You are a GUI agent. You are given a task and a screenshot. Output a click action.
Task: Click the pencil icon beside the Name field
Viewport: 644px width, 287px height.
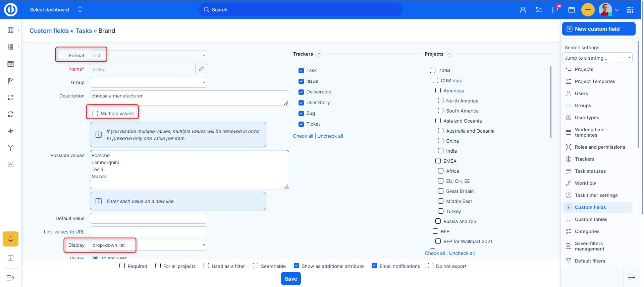click(201, 69)
